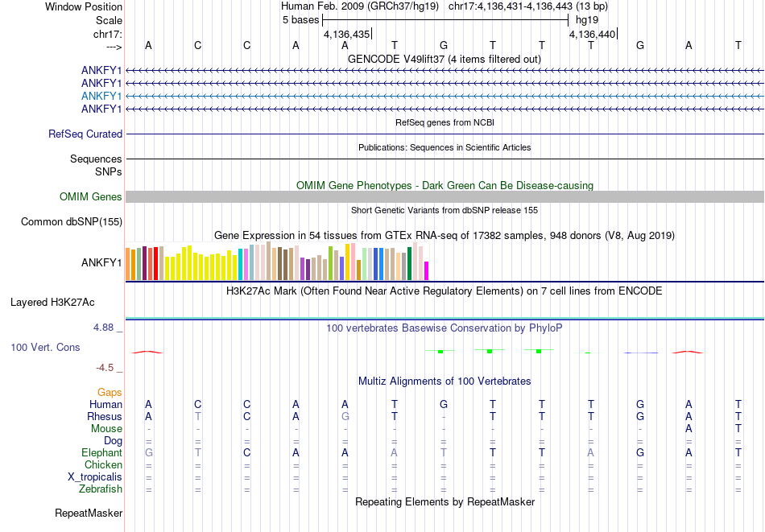Click the SNPs track label

tap(109, 171)
